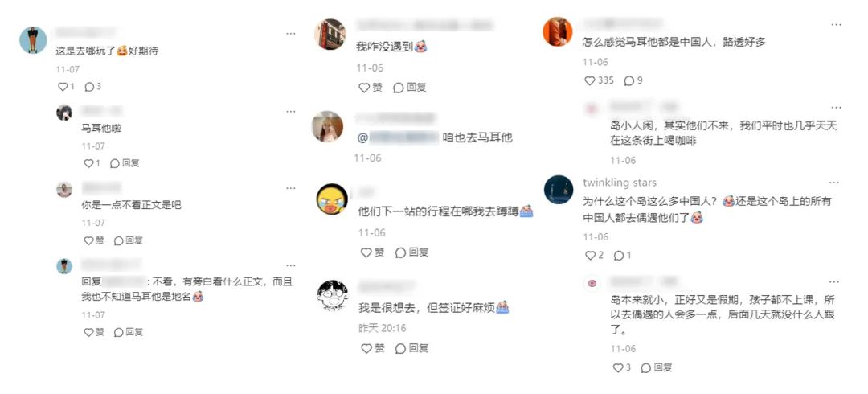
Task: Open more options for '这是去哪玩了' comment
Action: pos(291,34)
